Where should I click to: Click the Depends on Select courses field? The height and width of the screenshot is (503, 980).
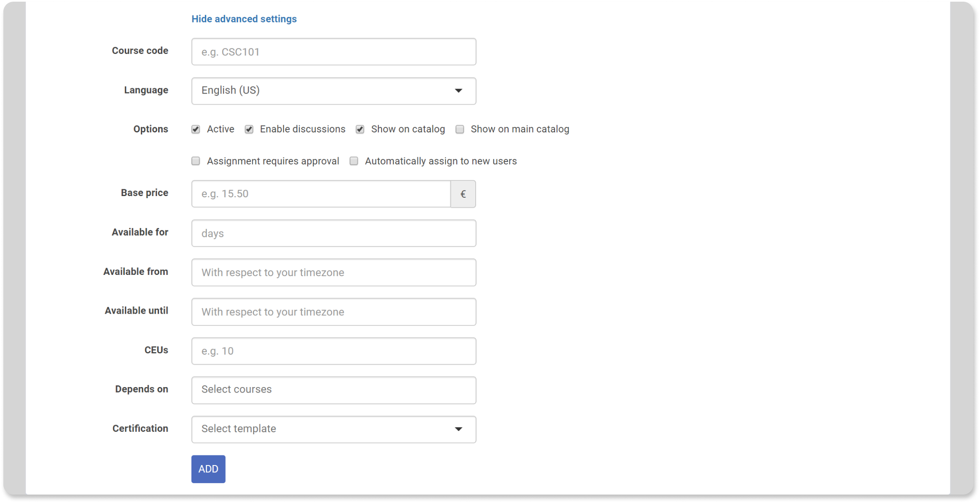[334, 390]
